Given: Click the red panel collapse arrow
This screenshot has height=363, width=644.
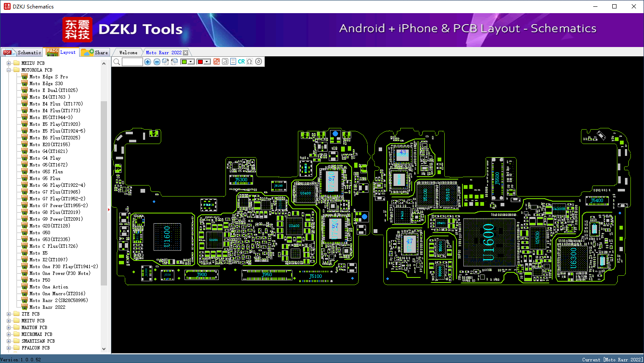Looking at the screenshot, I should (109, 209).
